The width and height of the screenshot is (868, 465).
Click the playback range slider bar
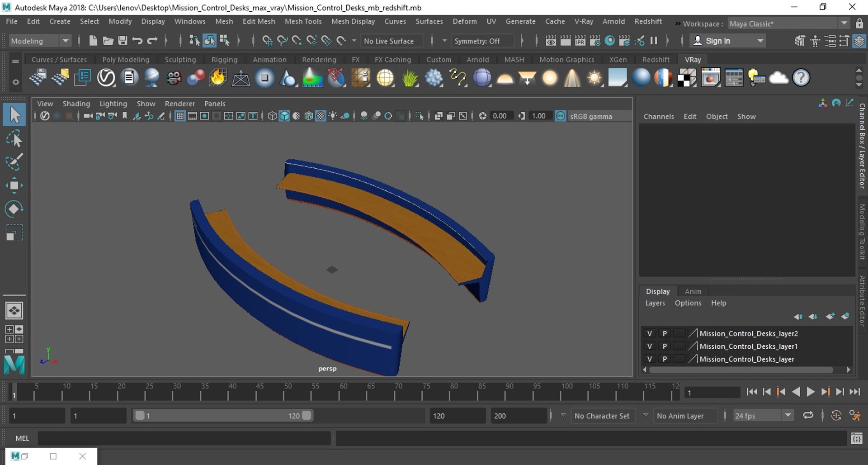(223, 416)
